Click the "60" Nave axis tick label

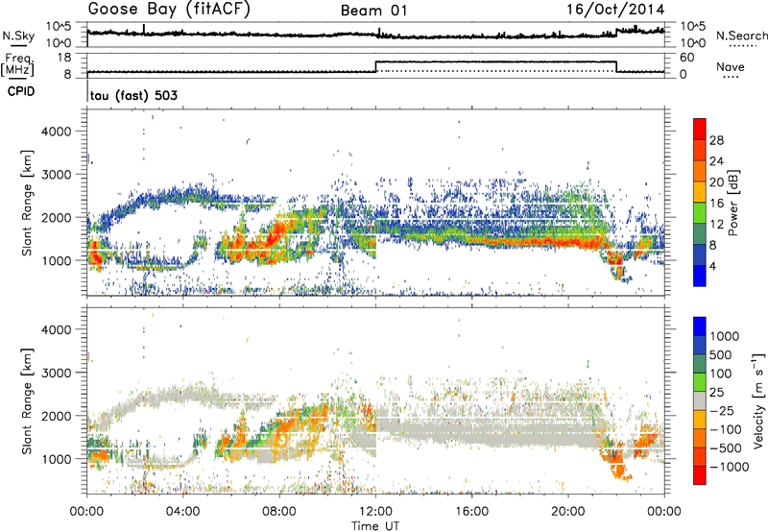(687, 58)
